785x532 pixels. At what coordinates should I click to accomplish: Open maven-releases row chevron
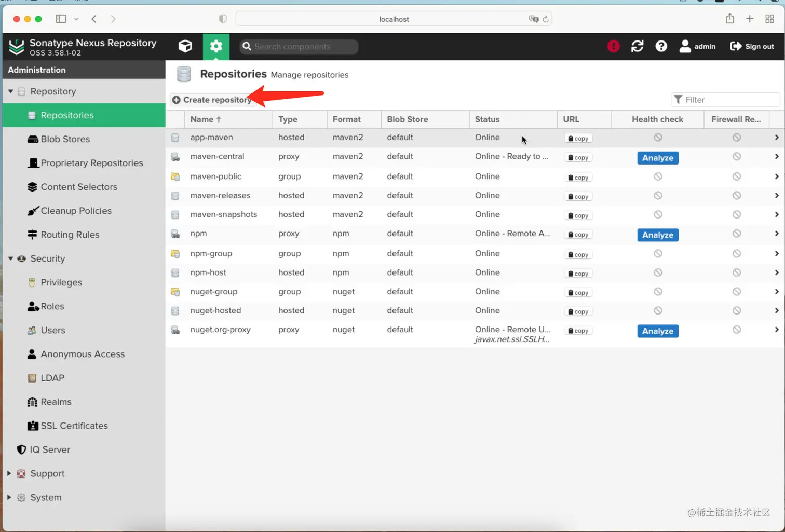[x=777, y=196]
